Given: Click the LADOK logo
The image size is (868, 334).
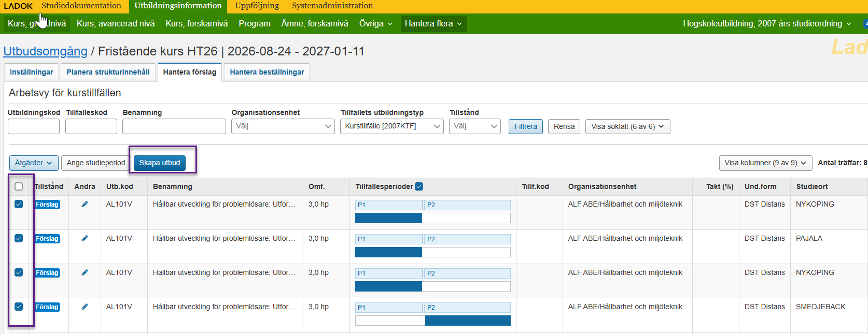Looking at the screenshot, I should (18, 6).
